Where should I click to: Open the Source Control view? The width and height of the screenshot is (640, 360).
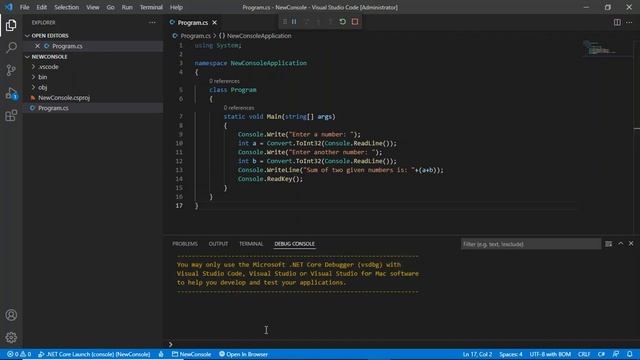coord(11,70)
